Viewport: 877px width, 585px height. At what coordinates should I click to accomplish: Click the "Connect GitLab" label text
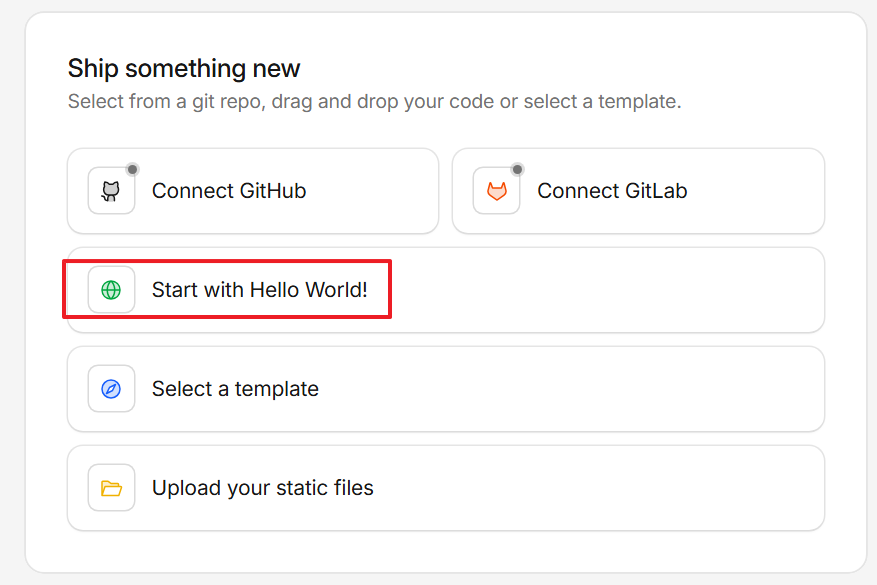click(x=613, y=190)
